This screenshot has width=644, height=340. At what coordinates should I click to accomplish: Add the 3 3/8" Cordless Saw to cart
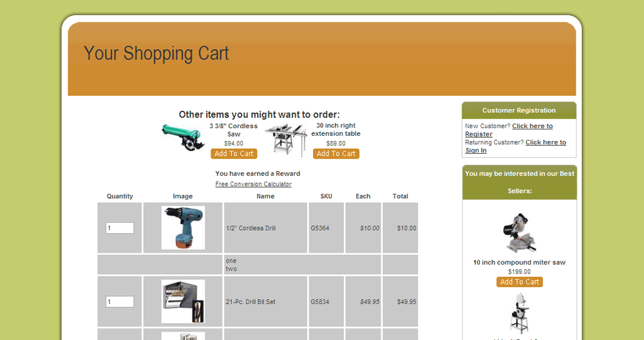click(234, 154)
